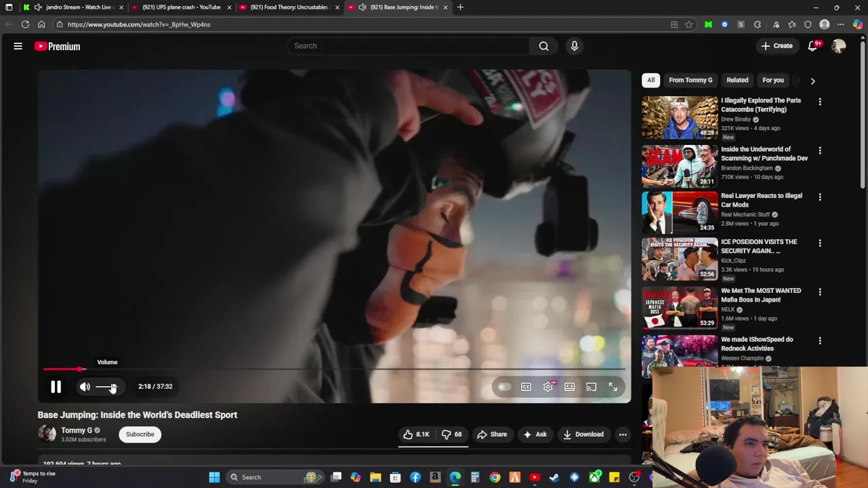Viewport: 868px width, 488px height.
Task: Open Edge favorites list icon
Action: tap(791, 24)
